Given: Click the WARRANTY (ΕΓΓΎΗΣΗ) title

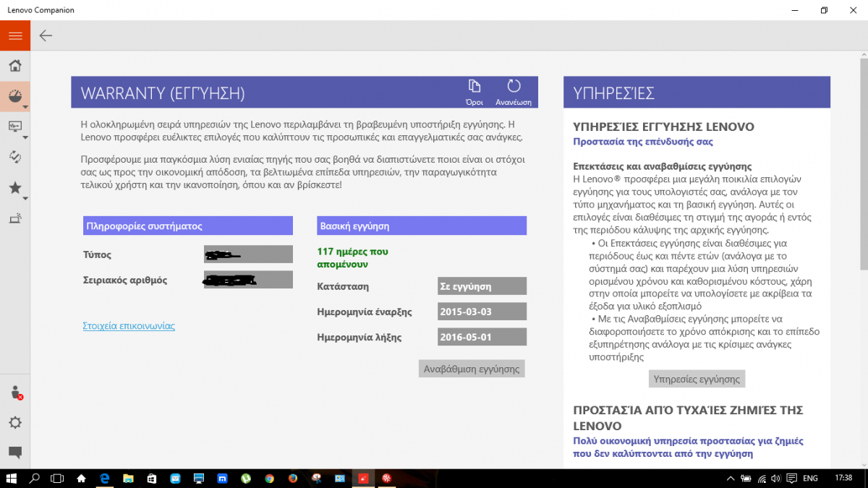Looking at the screenshot, I should click(163, 93).
